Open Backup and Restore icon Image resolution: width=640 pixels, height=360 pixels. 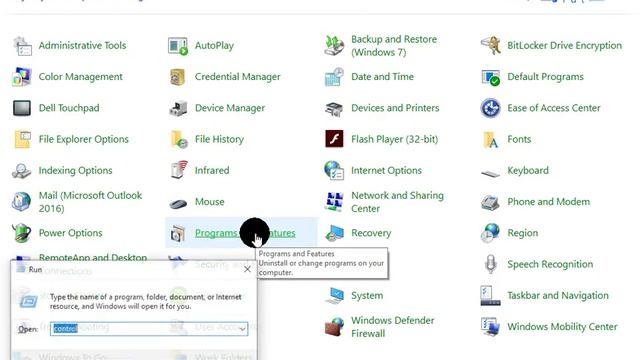tap(334, 46)
